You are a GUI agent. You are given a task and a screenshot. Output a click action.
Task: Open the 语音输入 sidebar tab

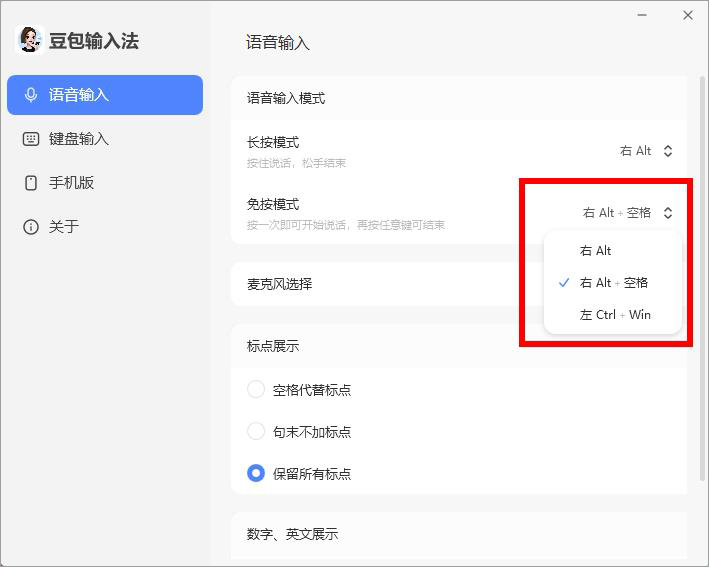pyautogui.click(x=105, y=95)
